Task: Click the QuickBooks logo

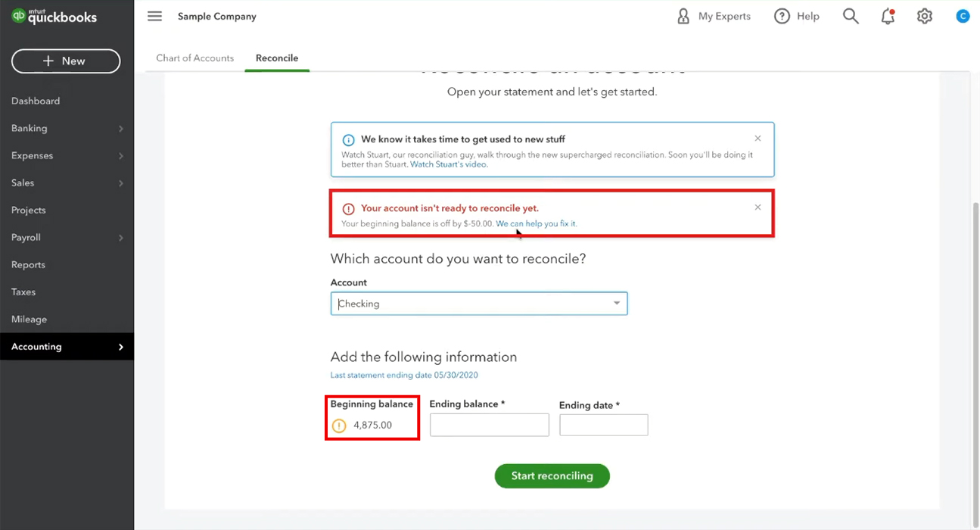Action: tap(54, 17)
